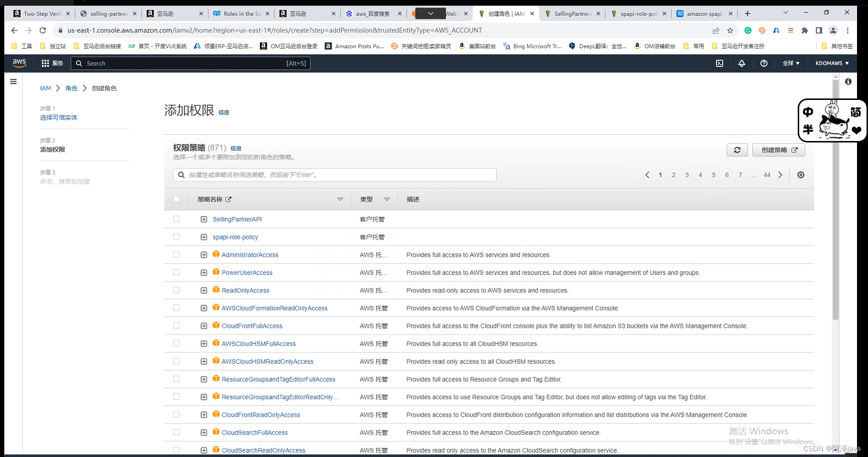
Task: Check the ReadOnlyAccess policy
Action: [176, 290]
